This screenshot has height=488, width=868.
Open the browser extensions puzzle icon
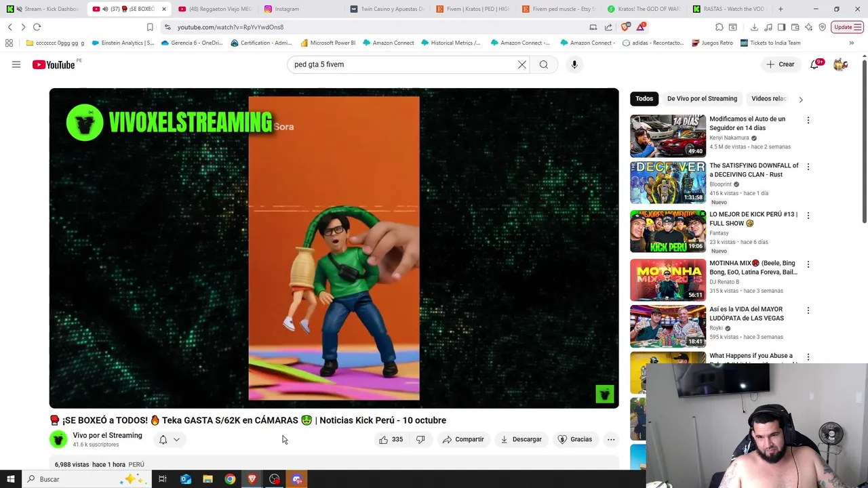(x=719, y=27)
